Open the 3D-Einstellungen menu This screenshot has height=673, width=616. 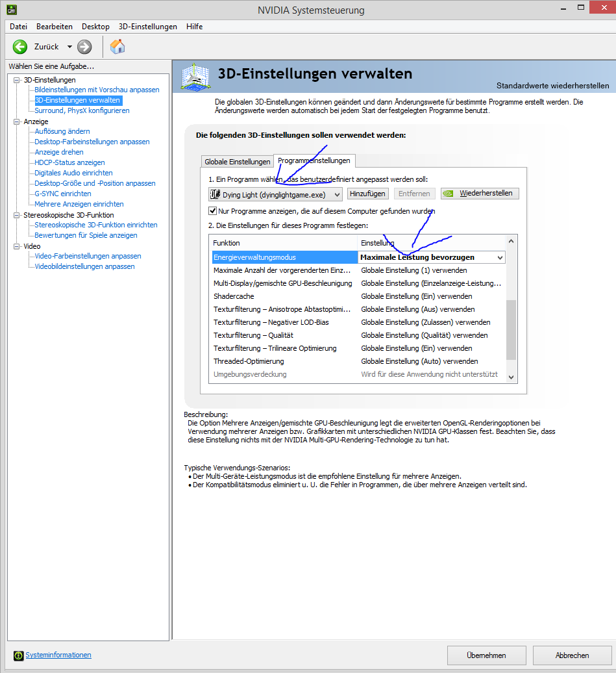pyautogui.click(x=148, y=27)
